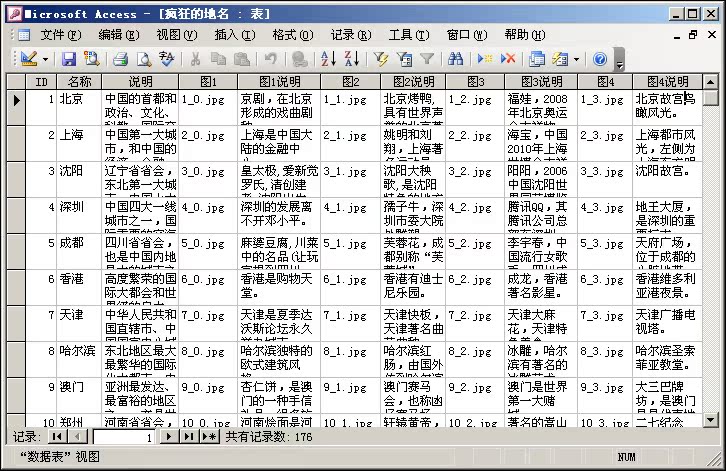726x471 pixels.
Task: Open the 插入(I) menu
Action: (x=235, y=35)
